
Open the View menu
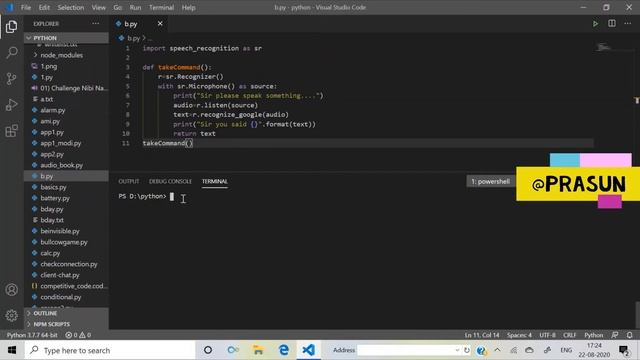pos(98,7)
